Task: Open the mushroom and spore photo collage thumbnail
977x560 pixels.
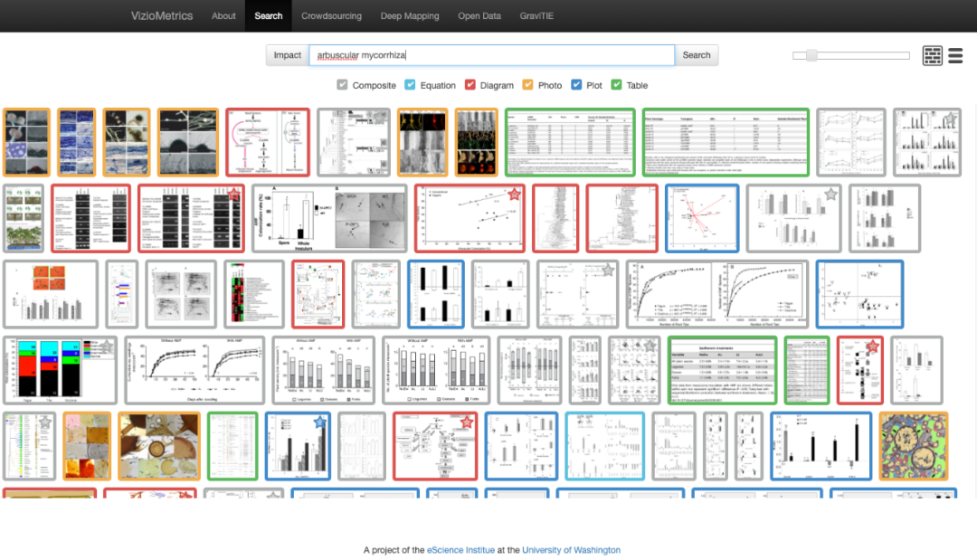Action: (x=159, y=446)
